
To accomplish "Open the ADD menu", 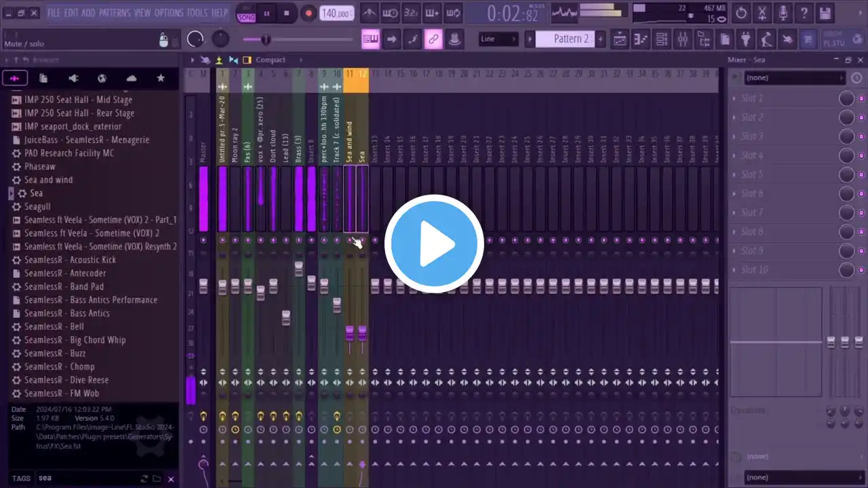I will point(89,13).
